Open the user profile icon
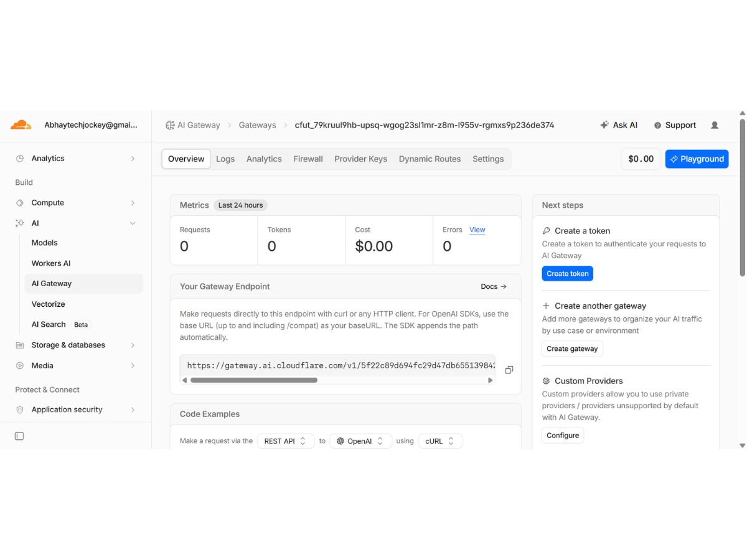This screenshot has width=747, height=560. [x=715, y=125]
